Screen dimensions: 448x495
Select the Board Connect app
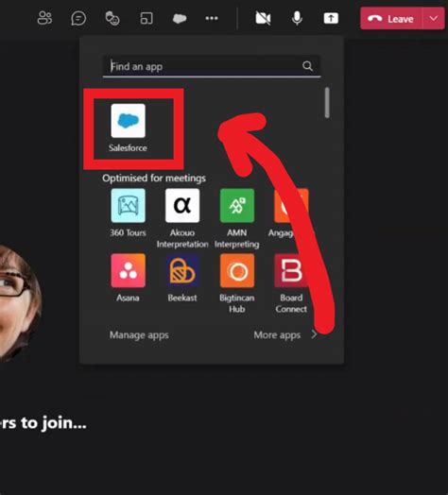[x=291, y=283]
